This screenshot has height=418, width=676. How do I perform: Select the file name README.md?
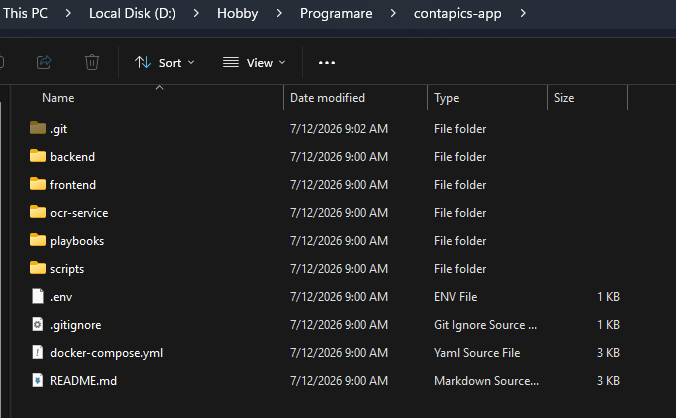83,381
